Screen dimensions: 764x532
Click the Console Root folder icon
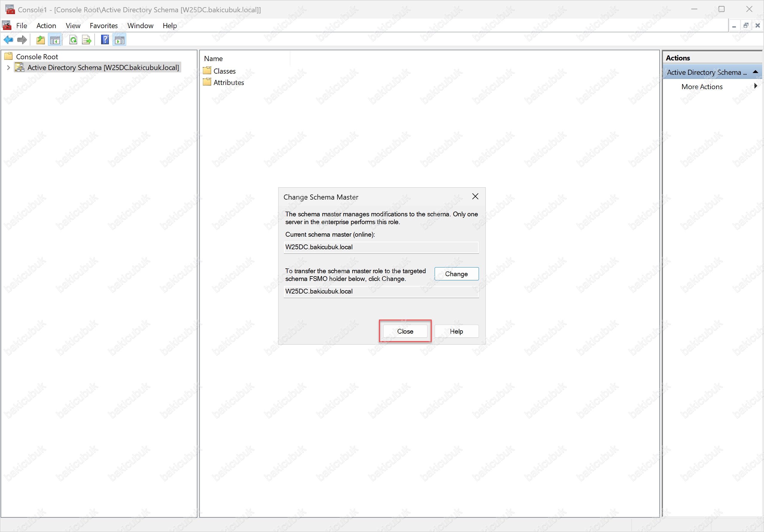(8, 56)
